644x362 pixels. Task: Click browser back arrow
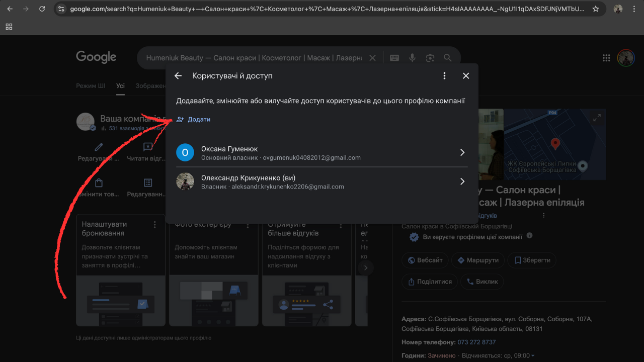click(x=10, y=9)
